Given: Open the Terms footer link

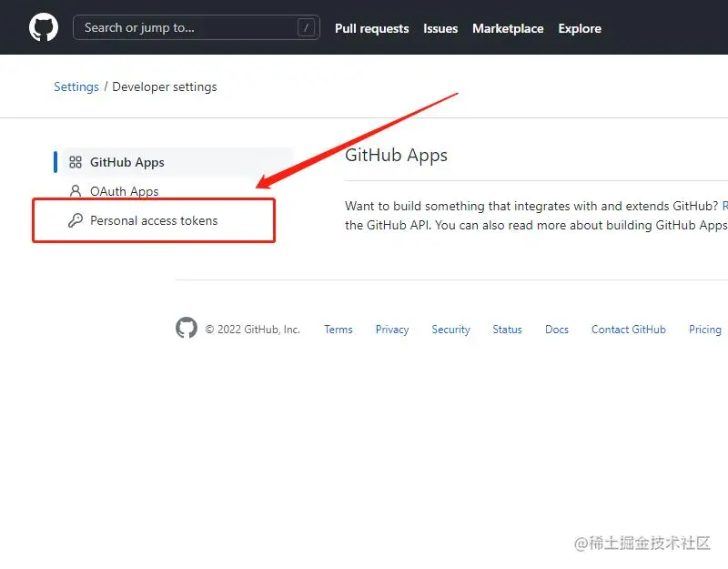Looking at the screenshot, I should point(338,330).
